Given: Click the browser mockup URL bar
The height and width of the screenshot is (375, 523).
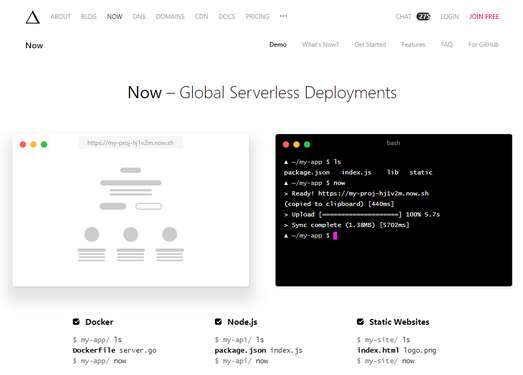Looking at the screenshot, I should [x=130, y=143].
